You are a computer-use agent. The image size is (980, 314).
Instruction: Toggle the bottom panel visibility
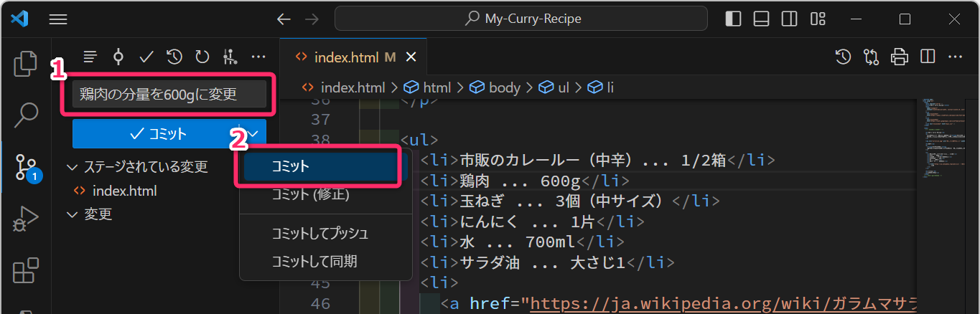[761, 19]
